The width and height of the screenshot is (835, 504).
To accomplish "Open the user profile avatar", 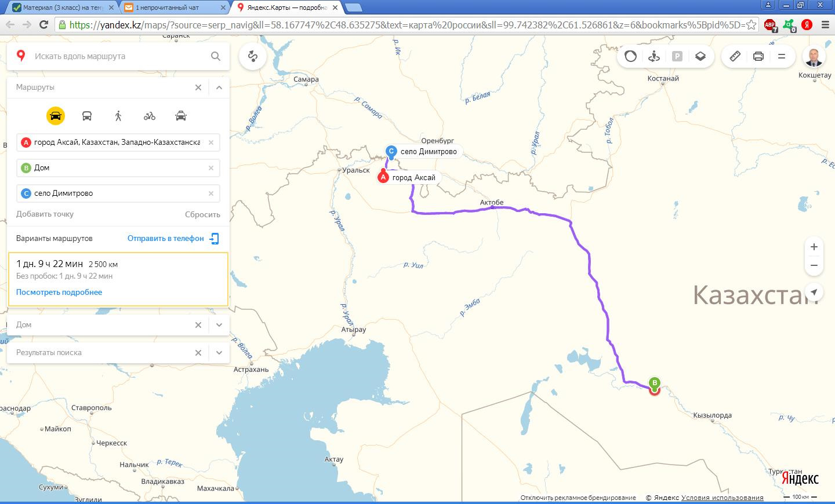I will pyautogui.click(x=815, y=56).
